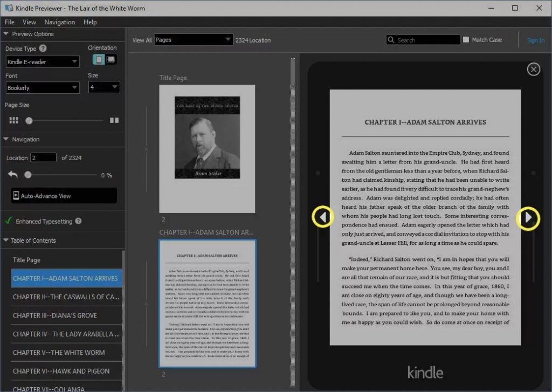Go to the previous page with the left arrow
552x392 pixels.
322,217
